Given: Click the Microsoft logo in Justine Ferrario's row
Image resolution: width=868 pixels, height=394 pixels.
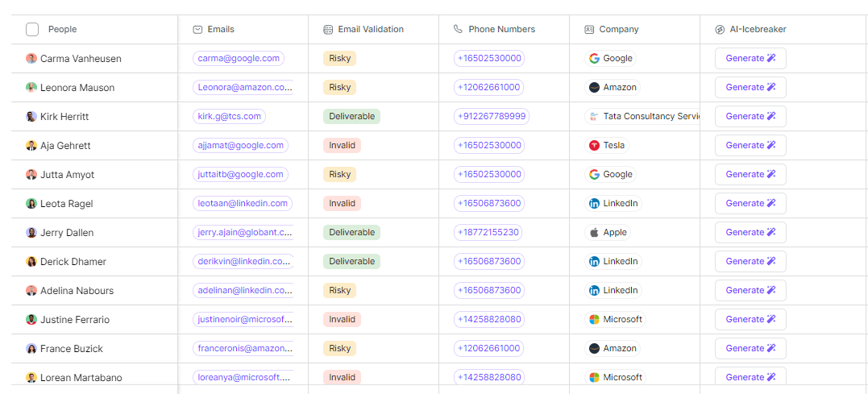Looking at the screenshot, I should click(595, 320).
